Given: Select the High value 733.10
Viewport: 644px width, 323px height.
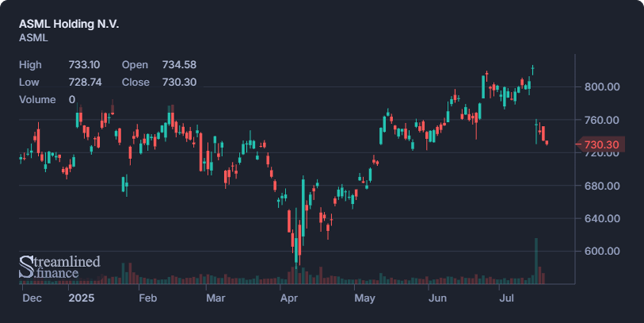Looking at the screenshot, I should click(x=84, y=65).
